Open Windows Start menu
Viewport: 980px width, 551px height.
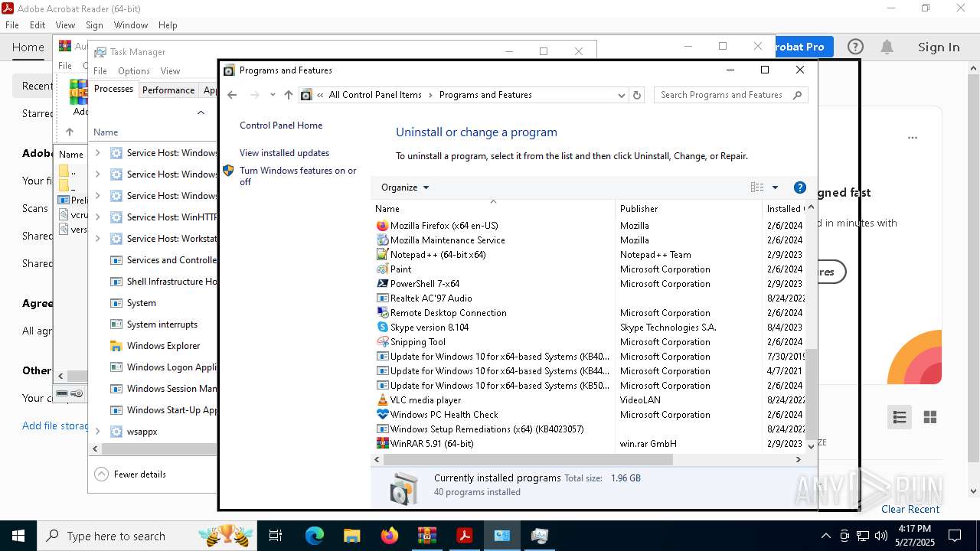click(18, 536)
